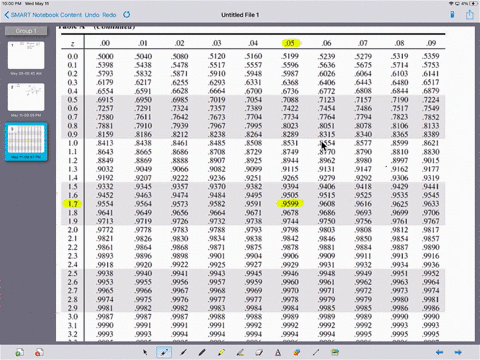Tap the delete page icon with red mark
This screenshot has height=360, width=480.
point(39,352)
